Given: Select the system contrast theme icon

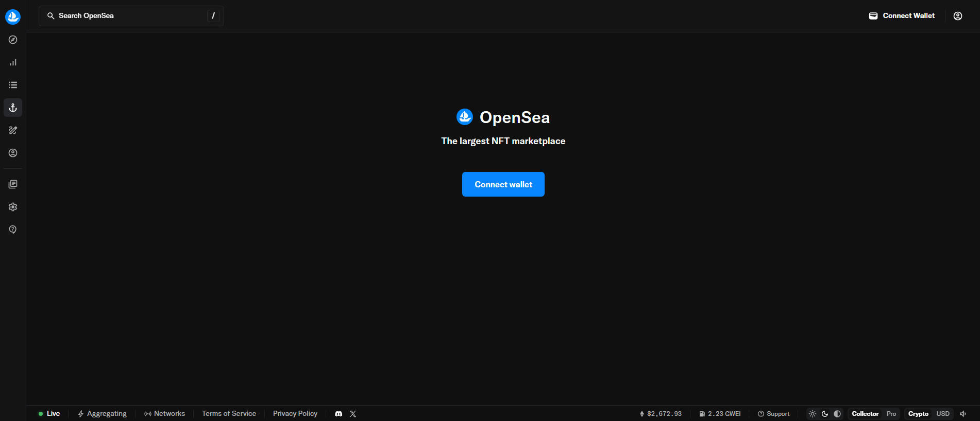Looking at the screenshot, I should (x=837, y=414).
